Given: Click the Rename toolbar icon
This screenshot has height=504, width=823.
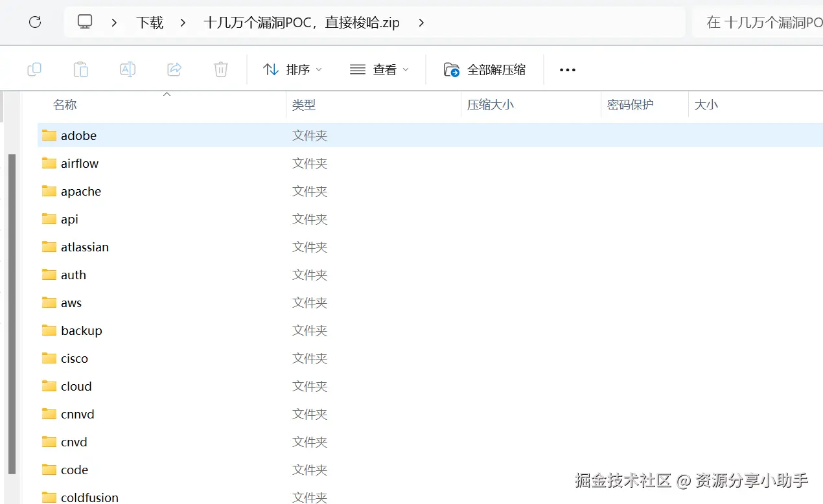Looking at the screenshot, I should (x=128, y=69).
